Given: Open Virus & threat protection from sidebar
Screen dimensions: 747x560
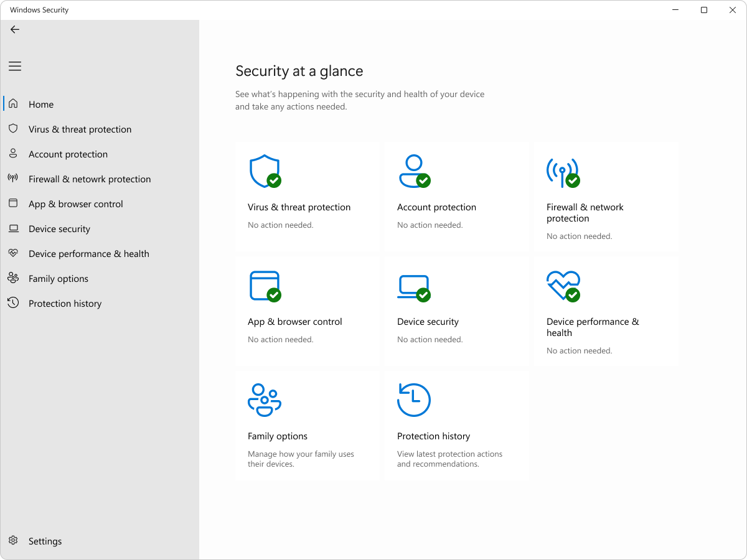Looking at the screenshot, I should [x=80, y=129].
